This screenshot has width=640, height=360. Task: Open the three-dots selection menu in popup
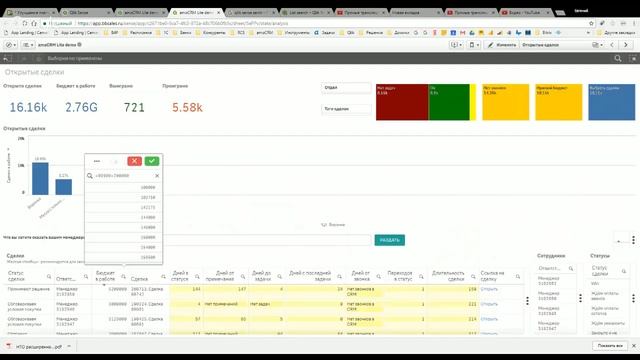pos(97,161)
